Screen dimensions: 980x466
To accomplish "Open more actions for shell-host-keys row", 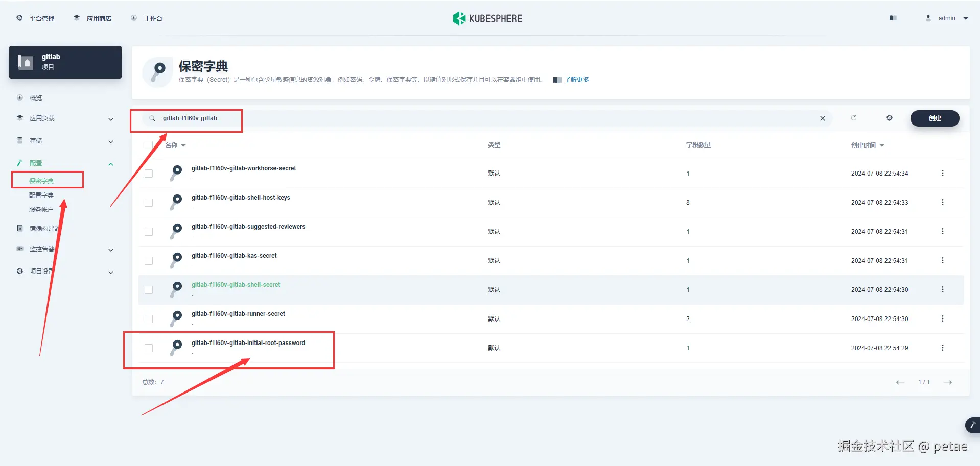I will coord(943,203).
